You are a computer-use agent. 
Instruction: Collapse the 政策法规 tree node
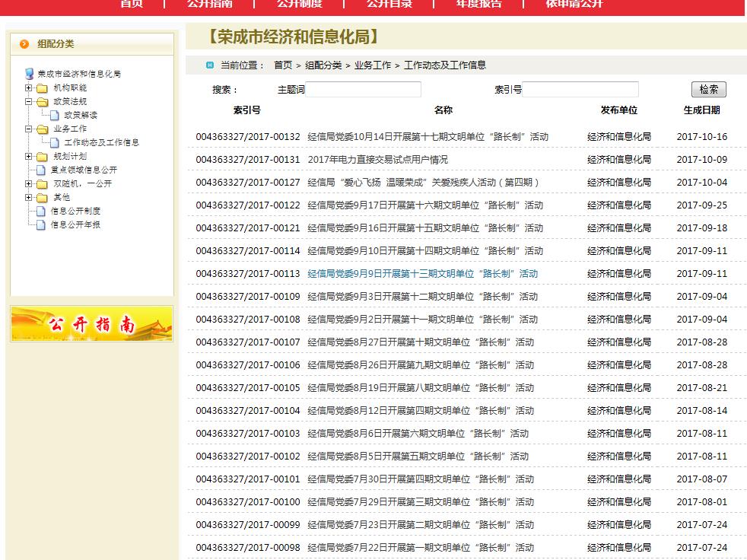click(29, 102)
